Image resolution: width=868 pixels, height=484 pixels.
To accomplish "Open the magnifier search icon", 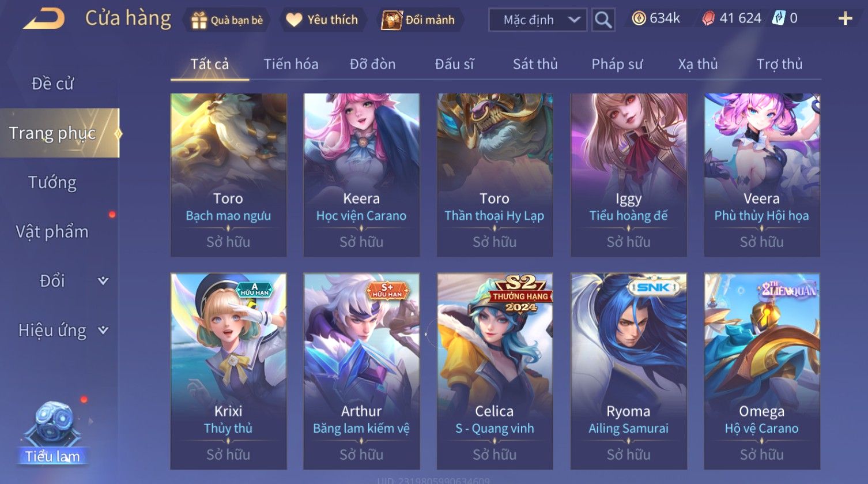I will (x=603, y=20).
